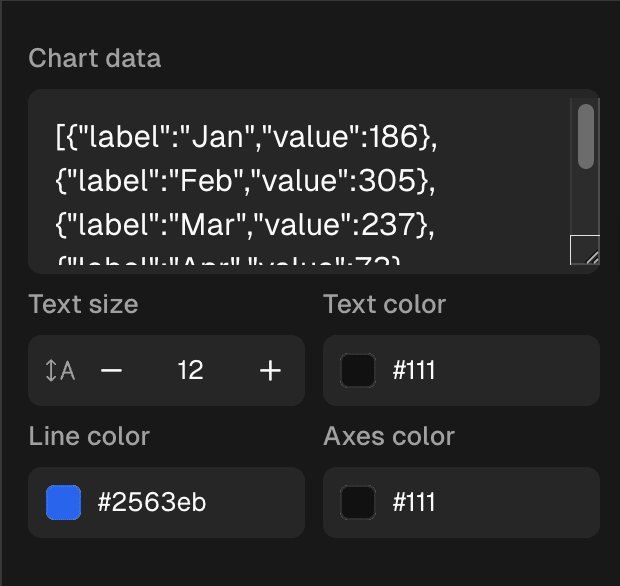The height and width of the screenshot is (586, 620).
Task: Open the Axes color swatch
Action: 358,502
